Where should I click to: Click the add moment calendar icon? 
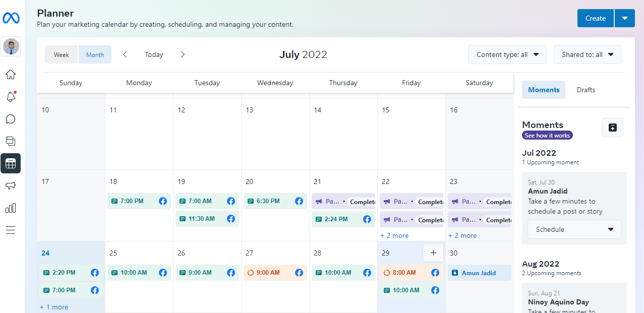[613, 128]
